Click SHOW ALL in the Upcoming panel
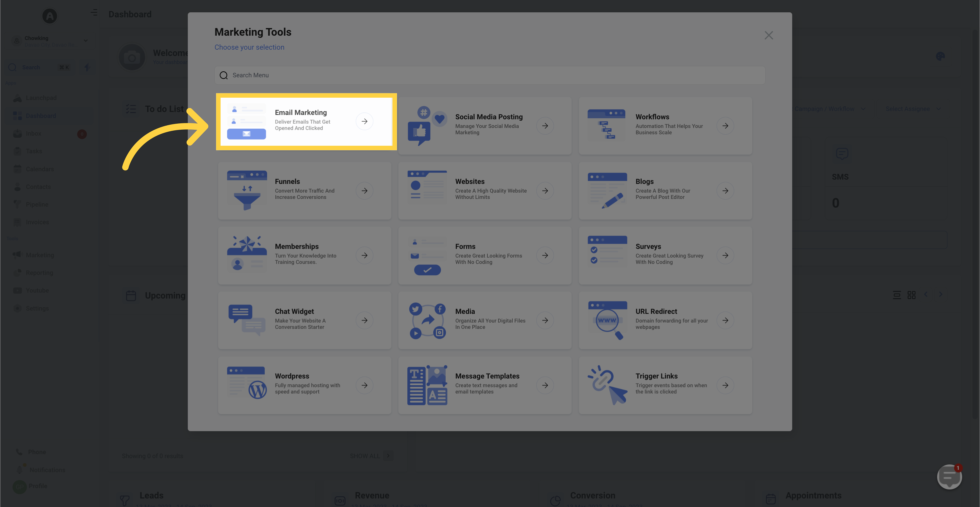This screenshot has height=507, width=980. tap(371, 456)
